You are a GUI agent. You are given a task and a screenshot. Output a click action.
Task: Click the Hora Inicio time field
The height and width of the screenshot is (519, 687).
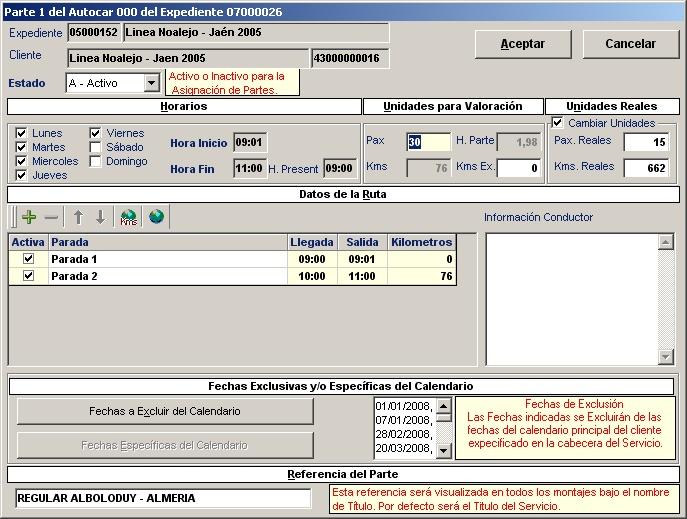coord(250,142)
